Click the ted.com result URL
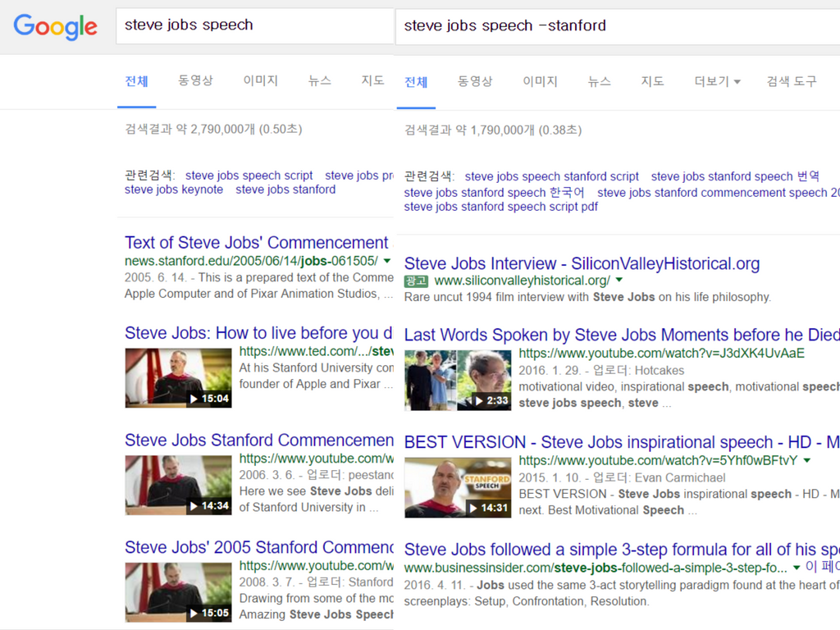This screenshot has width=840, height=630. click(x=316, y=351)
